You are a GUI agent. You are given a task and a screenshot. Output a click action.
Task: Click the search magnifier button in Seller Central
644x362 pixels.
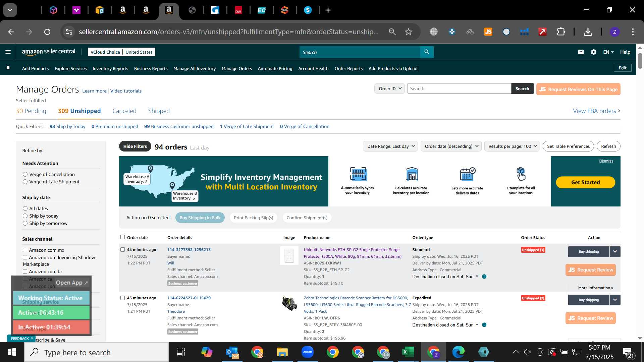(427, 52)
